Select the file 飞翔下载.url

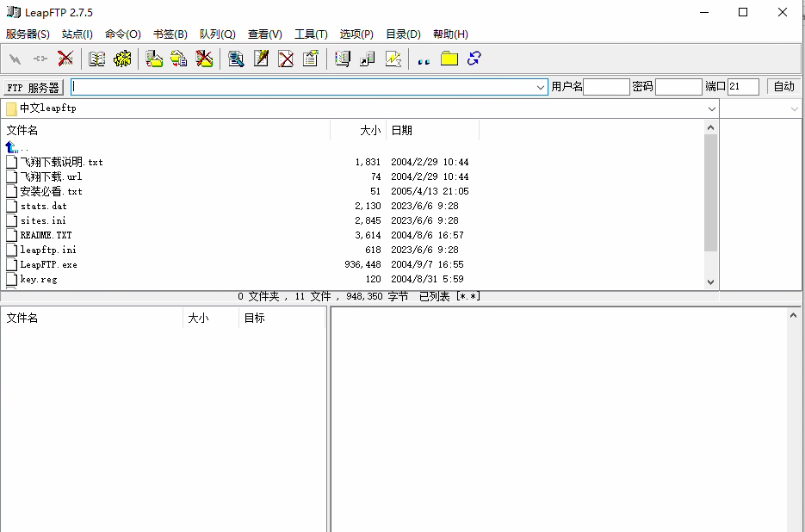51,176
